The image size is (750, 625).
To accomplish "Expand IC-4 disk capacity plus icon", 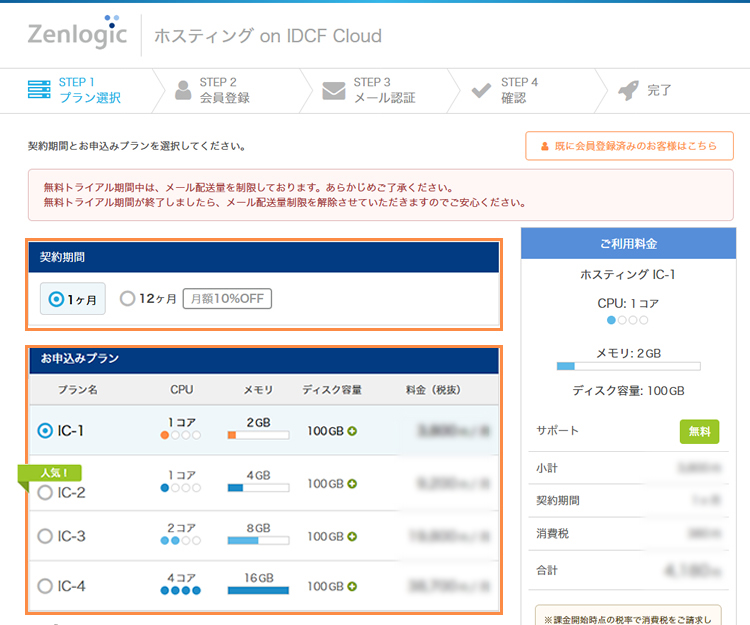I will coord(352,587).
